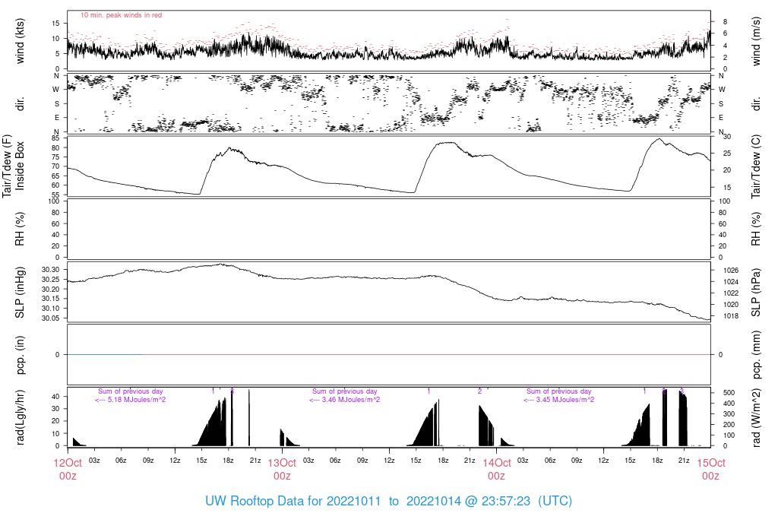Click the 'Tair/Tdew (C)' axis label
The width and height of the screenshot is (778, 532).
tap(756, 166)
